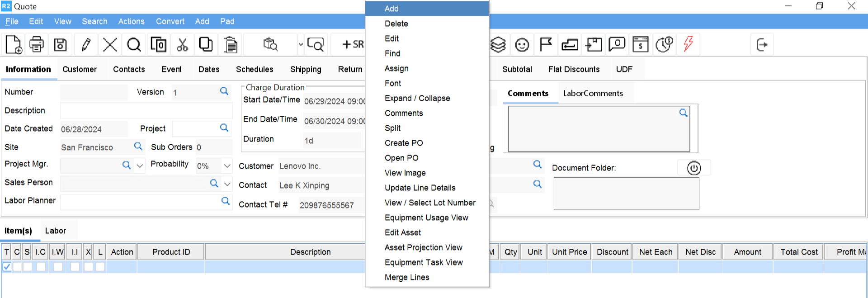Click the red lightning bolt icon
The width and height of the screenshot is (868, 298).
pos(688,44)
